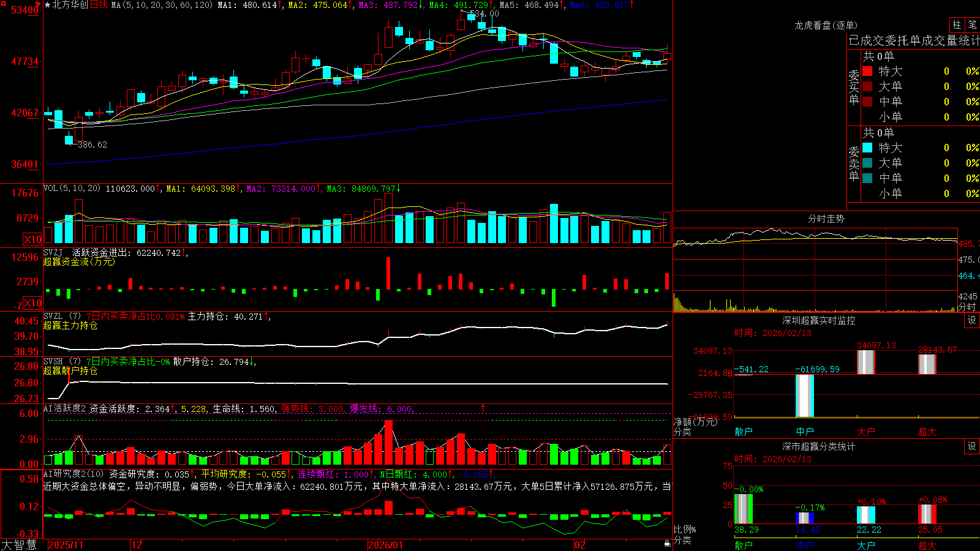Viewport: 980px width, 551px height.
Task: Select the 超大 percentage bar labeled 25.05
Action: pos(927,514)
